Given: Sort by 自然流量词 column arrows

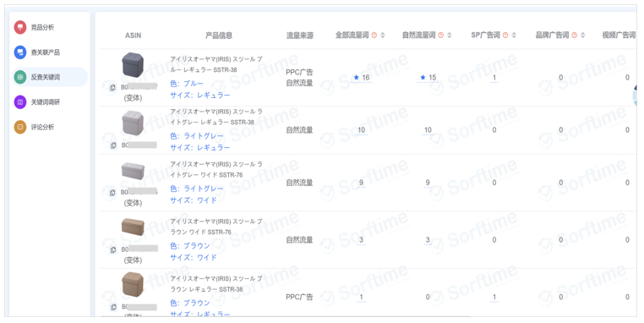Looking at the screenshot, I should click(x=450, y=36).
